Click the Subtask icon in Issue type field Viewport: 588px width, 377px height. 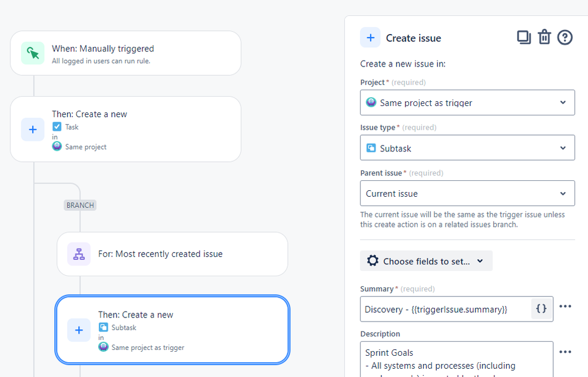[371, 148]
